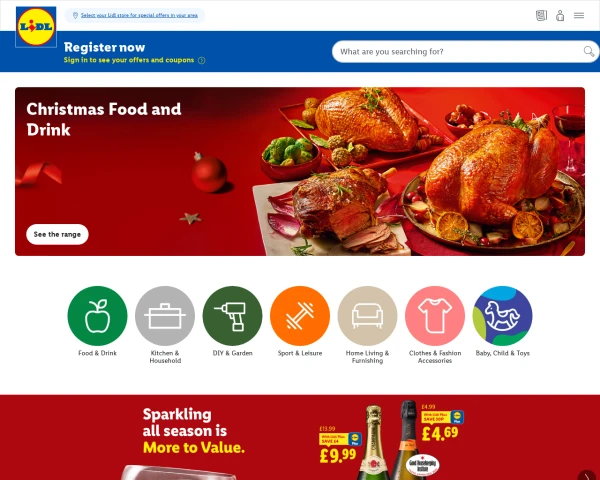Viewport: 600px width, 480px height.
Task: Click the See the range button
Action: (x=57, y=234)
